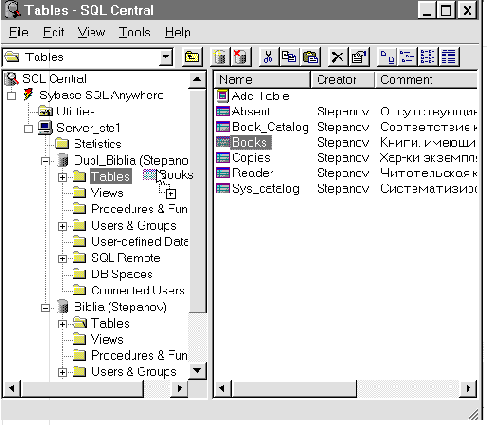Click the Cut scissors toolbar icon
Viewport: 487px width, 425px height.
point(268,57)
